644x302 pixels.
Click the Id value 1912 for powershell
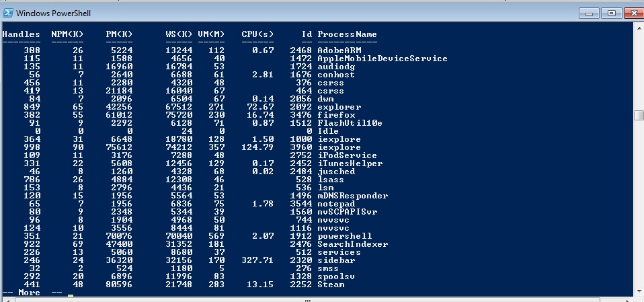301,236
